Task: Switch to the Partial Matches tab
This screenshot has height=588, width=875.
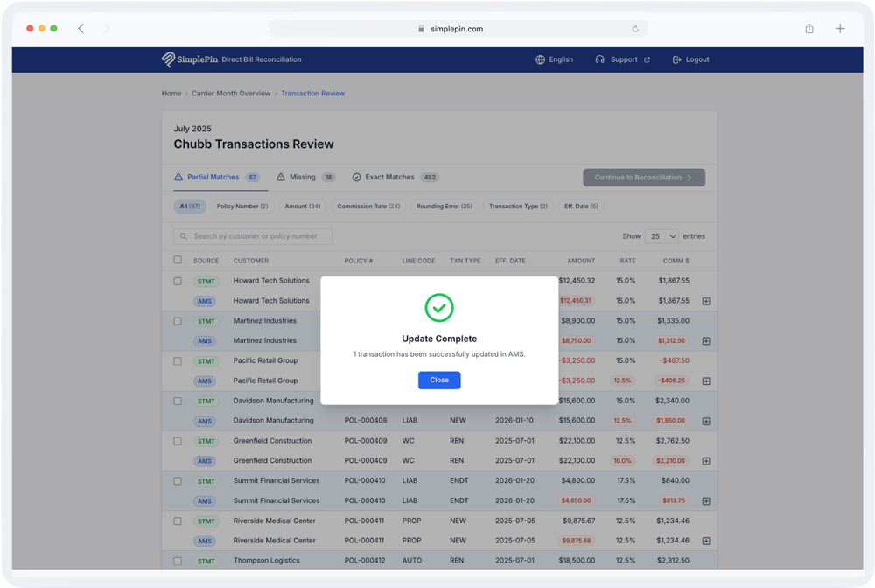Action: point(217,178)
